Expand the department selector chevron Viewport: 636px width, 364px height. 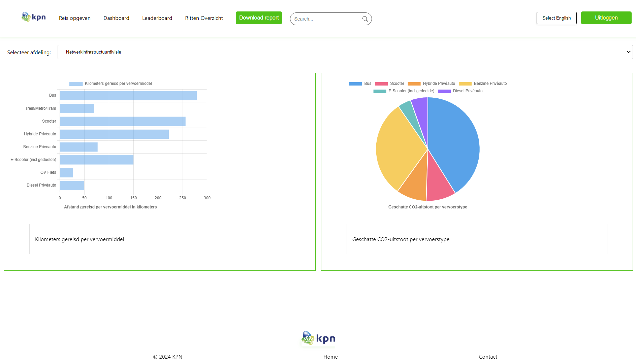(x=628, y=52)
